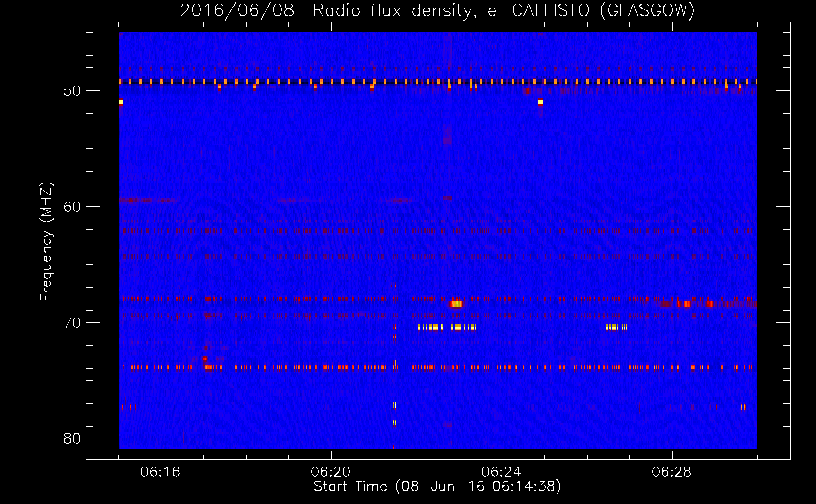Click the 80 MHz frequency tick label
Viewport: 816px width, 504px height.
(x=72, y=438)
